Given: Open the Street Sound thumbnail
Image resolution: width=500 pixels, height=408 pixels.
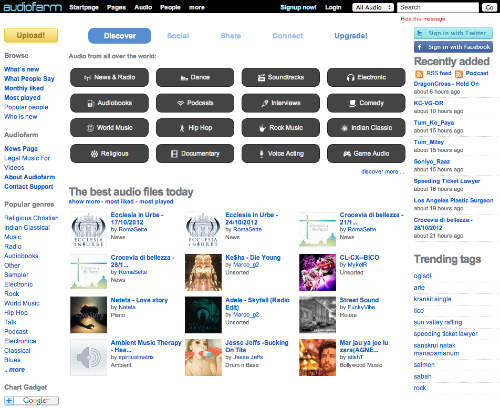Looking at the screenshot, I should [317, 315].
